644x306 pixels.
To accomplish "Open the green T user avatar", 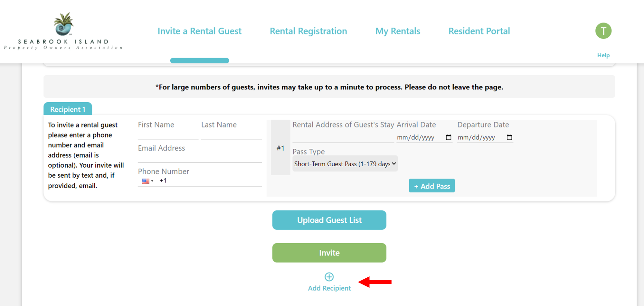I will [x=603, y=31].
